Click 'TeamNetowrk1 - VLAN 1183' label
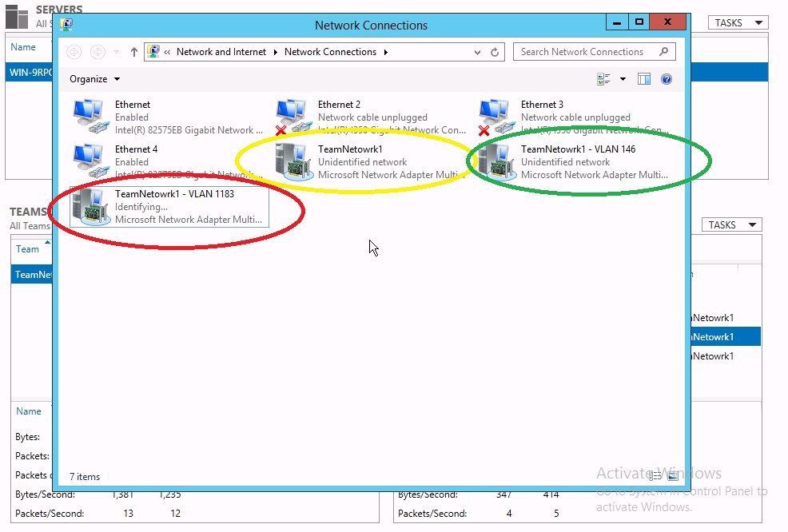The image size is (788, 532). pyautogui.click(x=174, y=194)
